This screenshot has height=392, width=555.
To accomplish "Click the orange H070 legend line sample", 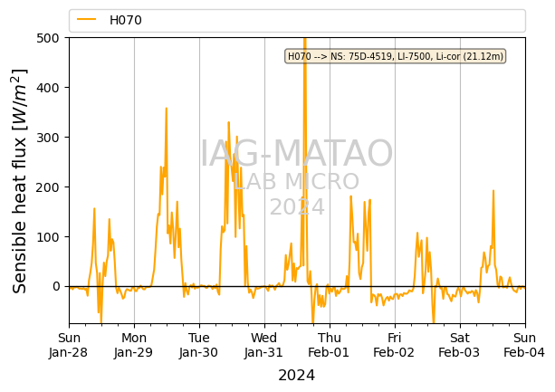I will click(x=86, y=19).
